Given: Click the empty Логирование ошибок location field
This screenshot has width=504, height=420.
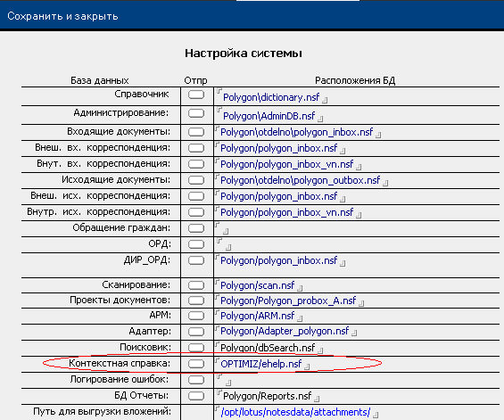Looking at the screenshot, I should [x=224, y=380].
